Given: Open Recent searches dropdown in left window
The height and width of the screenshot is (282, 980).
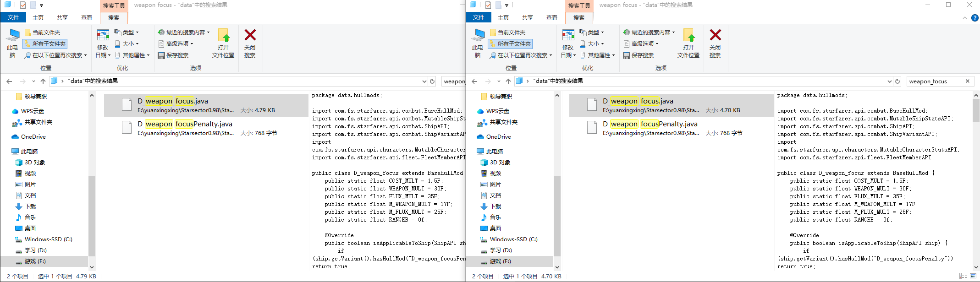Looking at the screenshot, I should [184, 33].
